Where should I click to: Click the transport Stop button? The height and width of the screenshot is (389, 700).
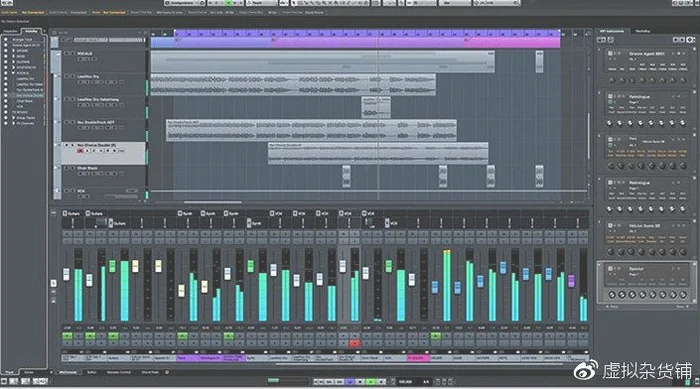pos(360,382)
